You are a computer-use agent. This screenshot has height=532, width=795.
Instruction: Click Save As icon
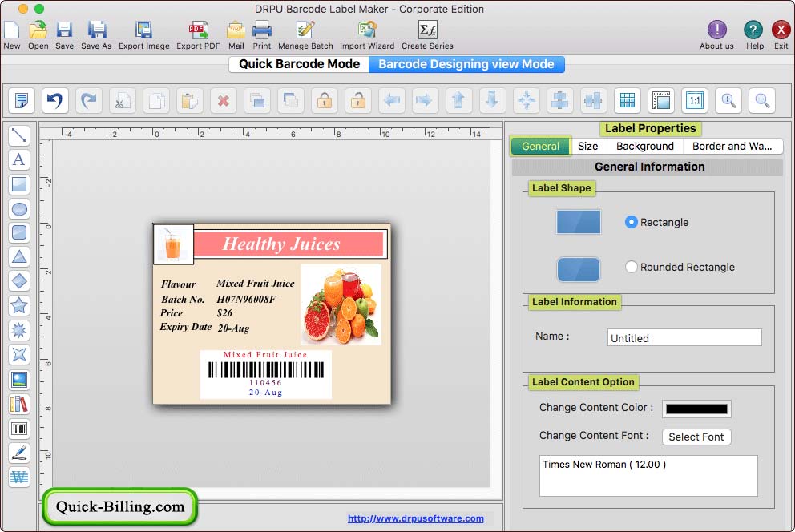[96, 35]
